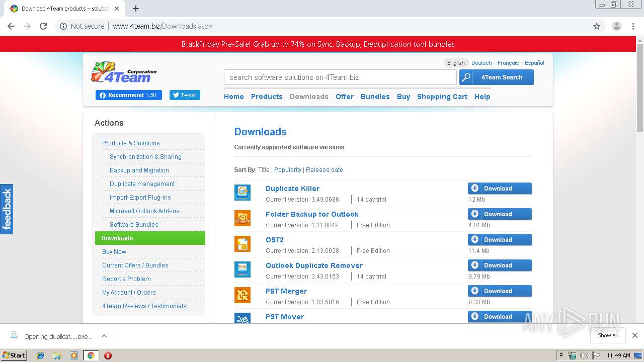644x362 pixels.
Task: Open Buy menu item
Action: (x=404, y=97)
